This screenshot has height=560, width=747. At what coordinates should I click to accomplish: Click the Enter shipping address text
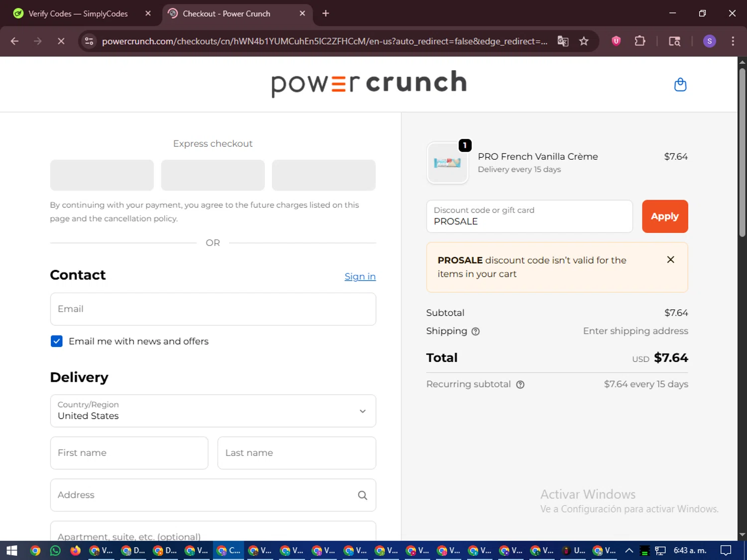click(635, 331)
